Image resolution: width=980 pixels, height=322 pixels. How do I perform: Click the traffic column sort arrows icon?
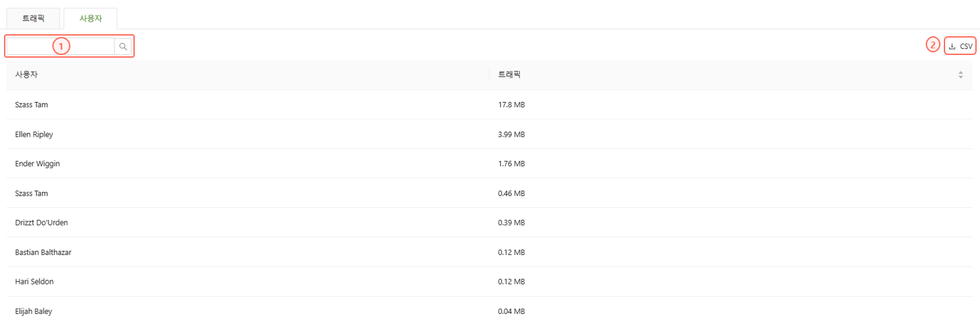pyautogui.click(x=961, y=74)
